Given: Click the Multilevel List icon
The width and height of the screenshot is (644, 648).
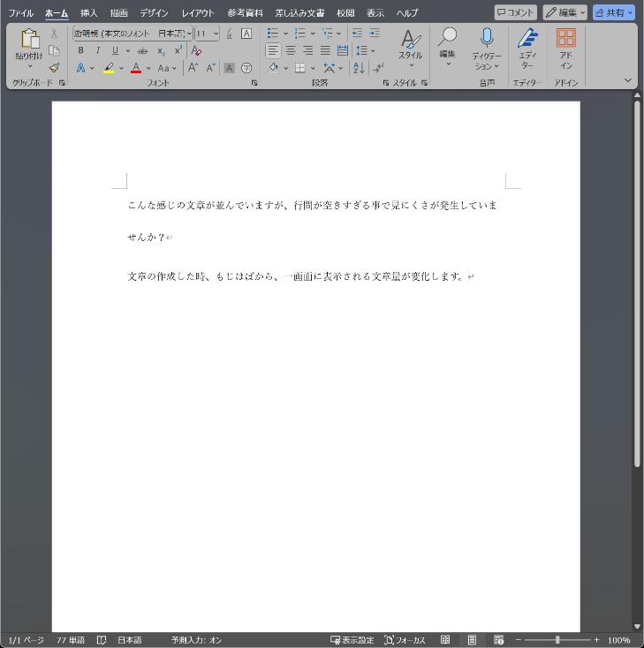Looking at the screenshot, I should [x=327, y=33].
